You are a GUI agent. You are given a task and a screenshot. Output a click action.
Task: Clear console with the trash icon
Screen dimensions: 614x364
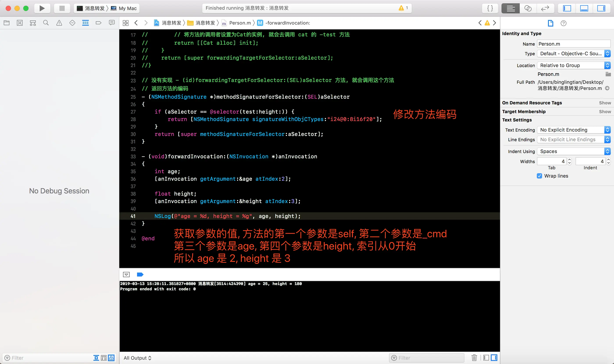[474, 358]
